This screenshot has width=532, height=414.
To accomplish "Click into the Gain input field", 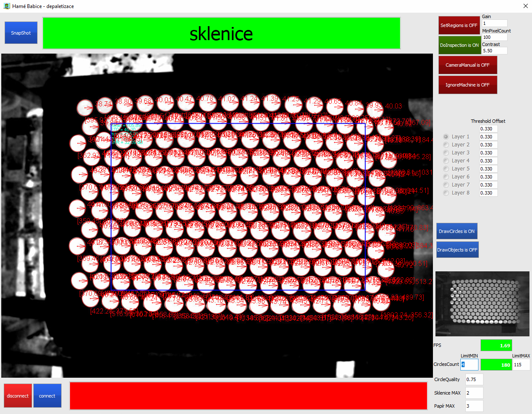I will click(x=494, y=24).
